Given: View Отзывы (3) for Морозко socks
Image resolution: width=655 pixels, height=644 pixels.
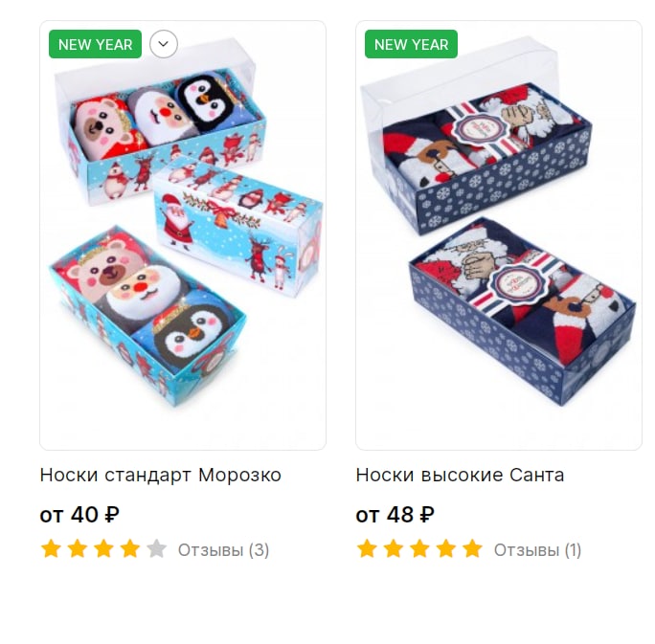Looking at the screenshot, I should (223, 550).
